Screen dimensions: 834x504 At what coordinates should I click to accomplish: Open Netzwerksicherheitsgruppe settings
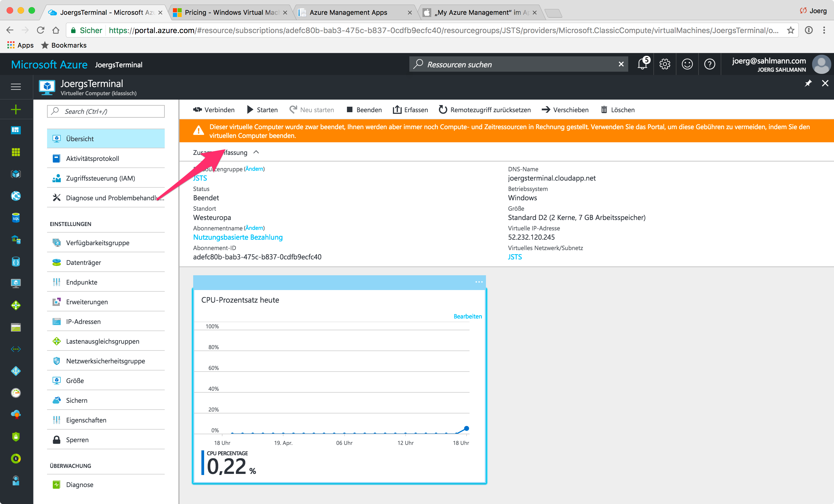point(106,361)
